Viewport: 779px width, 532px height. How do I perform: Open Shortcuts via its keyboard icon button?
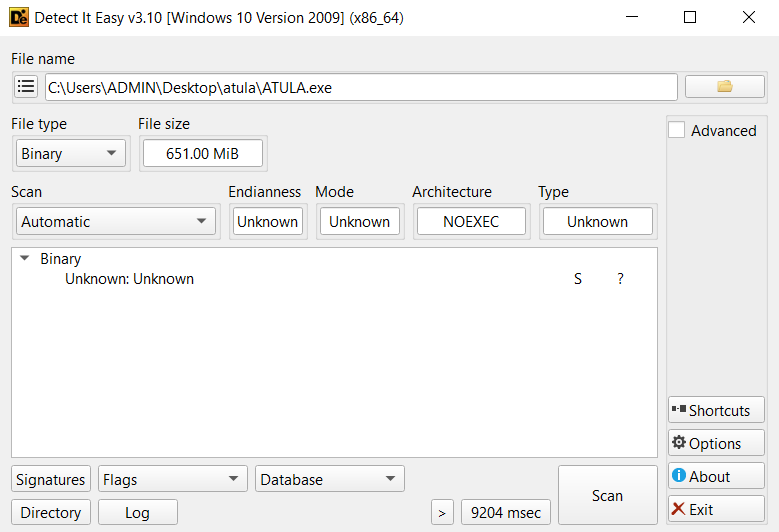(716, 410)
